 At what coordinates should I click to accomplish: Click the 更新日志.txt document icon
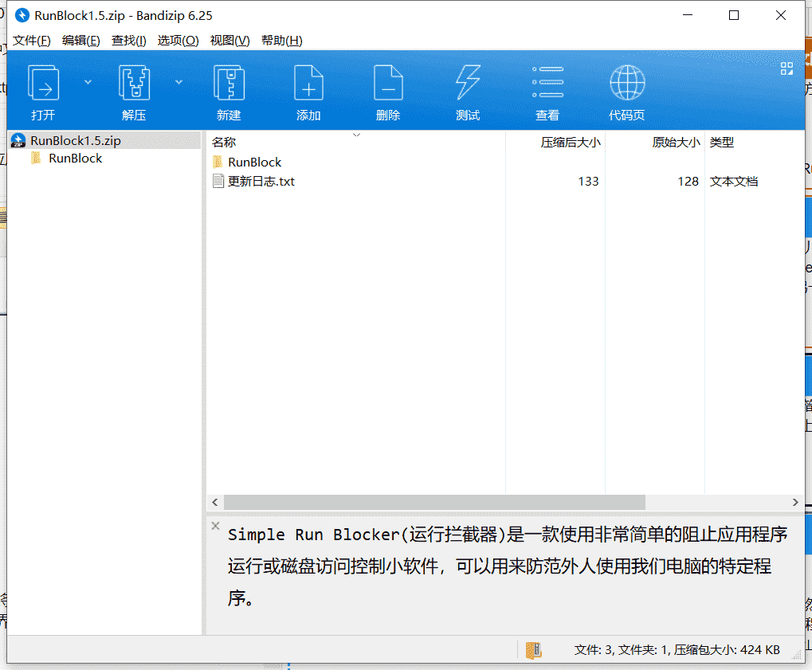[218, 181]
